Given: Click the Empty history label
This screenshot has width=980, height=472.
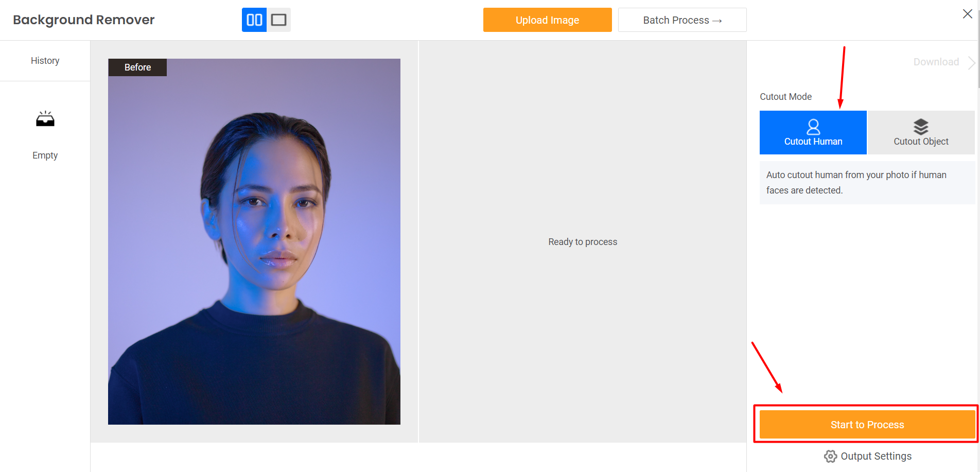Looking at the screenshot, I should pyautogui.click(x=45, y=155).
